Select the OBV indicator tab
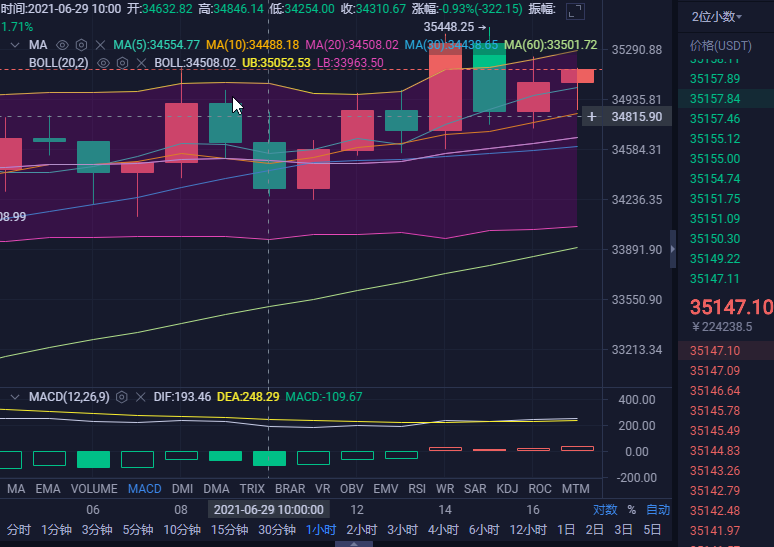 [351, 489]
